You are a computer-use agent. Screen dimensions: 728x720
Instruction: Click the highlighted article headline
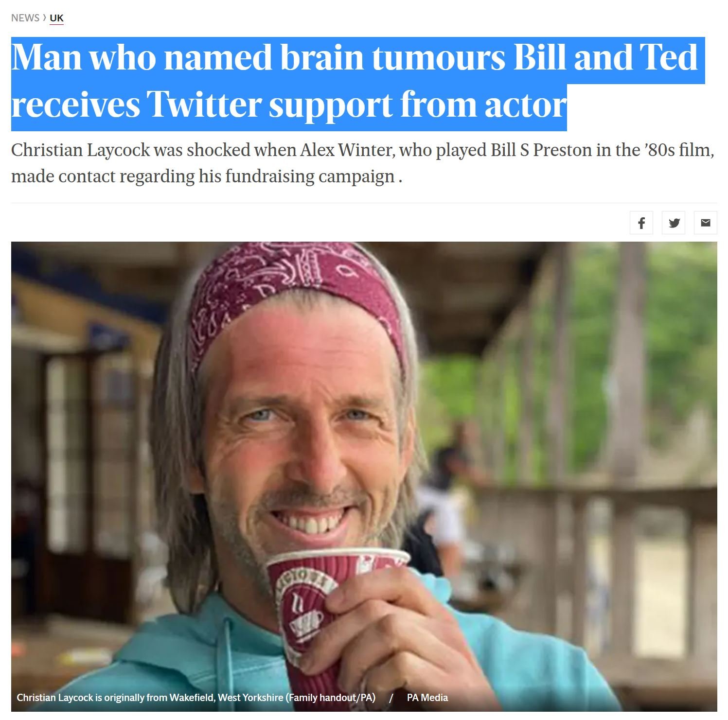[x=358, y=84]
